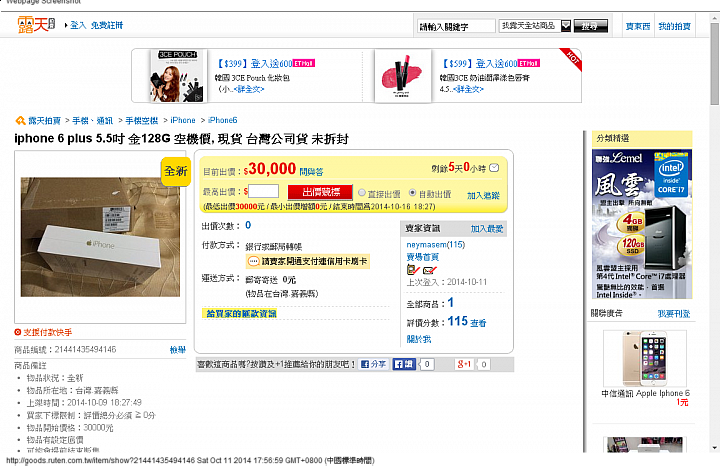Open 我要刊登 link in 關聯廣告

tap(674, 314)
